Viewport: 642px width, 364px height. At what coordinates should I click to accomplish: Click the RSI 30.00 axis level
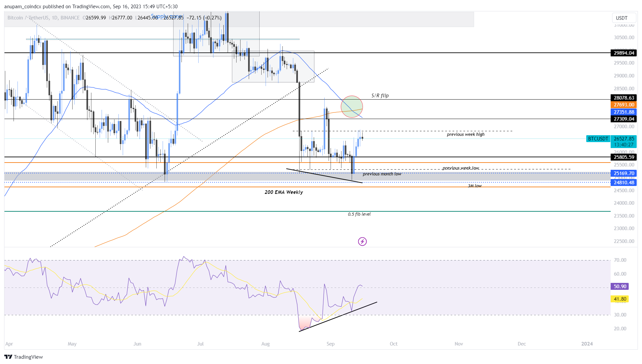(620, 315)
